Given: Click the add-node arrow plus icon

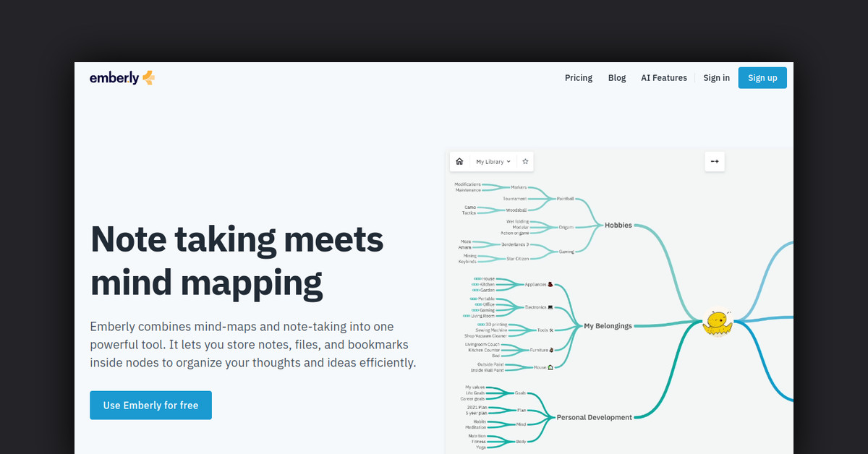Looking at the screenshot, I should point(715,162).
